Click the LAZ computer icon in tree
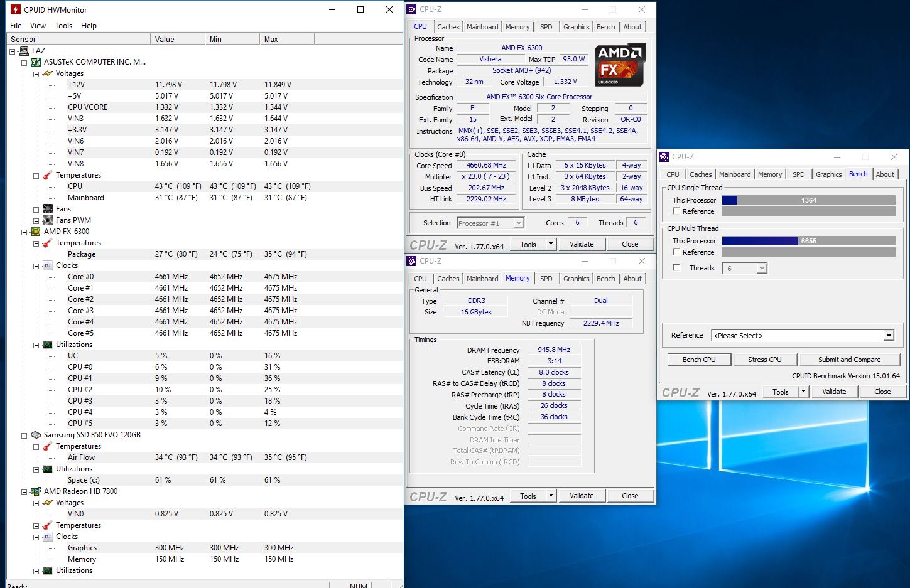The height and width of the screenshot is (588, 910). [x=24, y=51]
